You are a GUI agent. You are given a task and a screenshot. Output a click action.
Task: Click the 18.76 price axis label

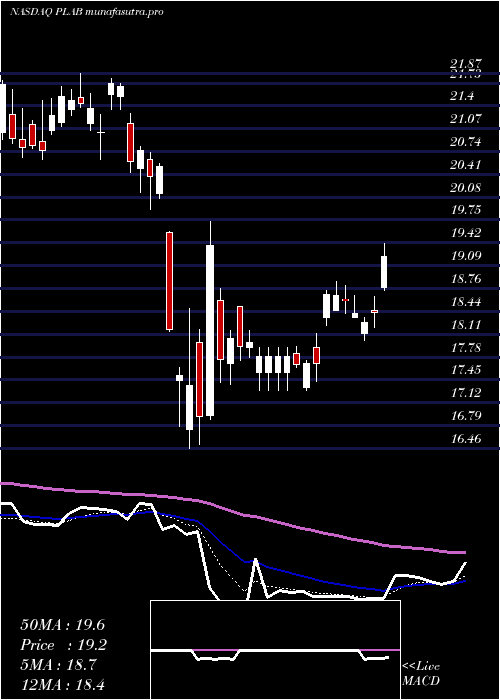pos(466,279)
